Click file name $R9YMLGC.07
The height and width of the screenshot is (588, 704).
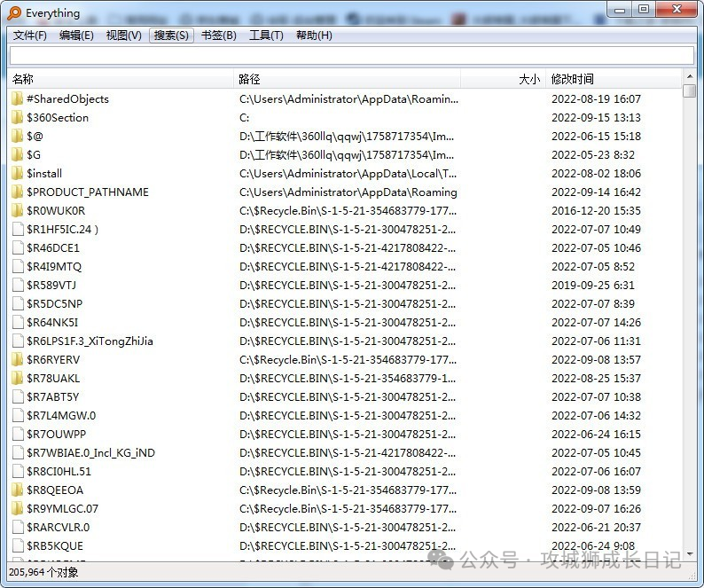coord(62,509)
